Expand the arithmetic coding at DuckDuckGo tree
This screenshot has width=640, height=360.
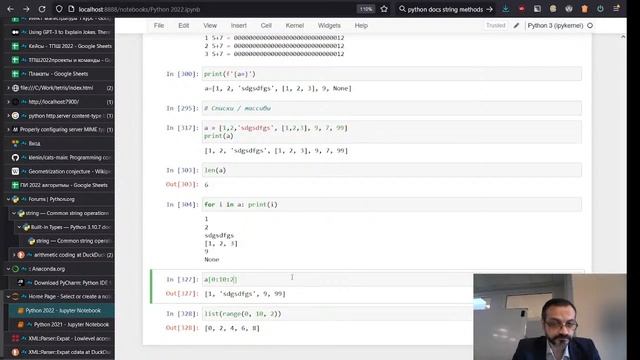(x=14, y=255)
